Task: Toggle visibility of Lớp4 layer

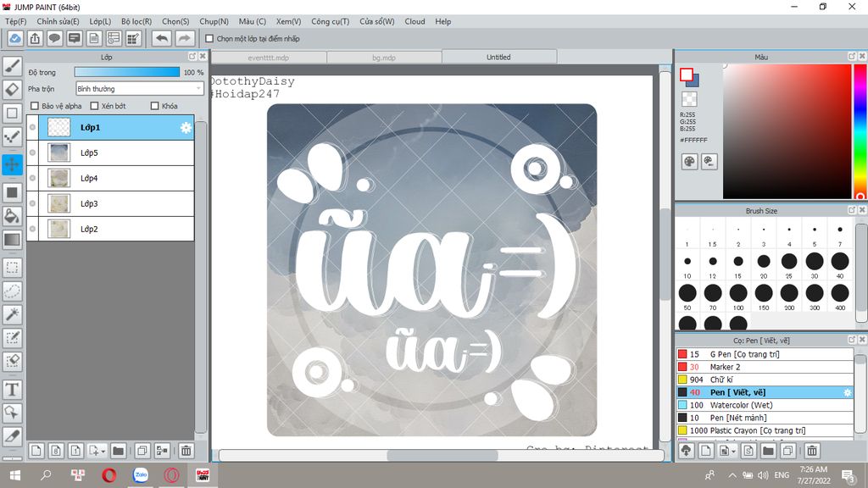Action: point(33,178)
